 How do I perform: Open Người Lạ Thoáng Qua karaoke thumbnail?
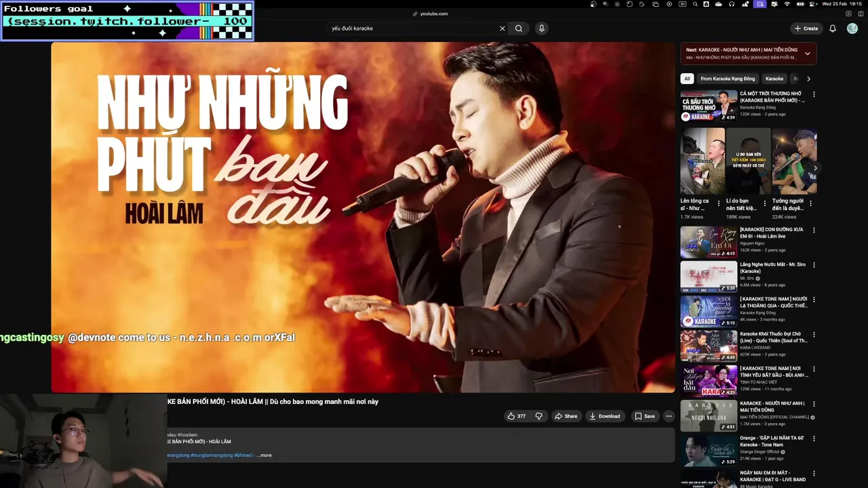(x=709, y=311)
